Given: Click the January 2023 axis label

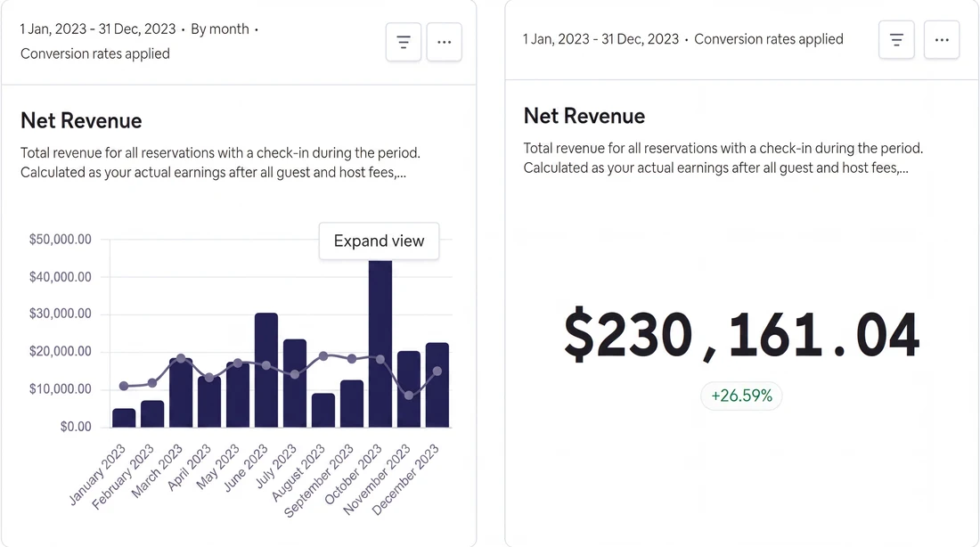Looking at the screenshot, I should (97, 475).
